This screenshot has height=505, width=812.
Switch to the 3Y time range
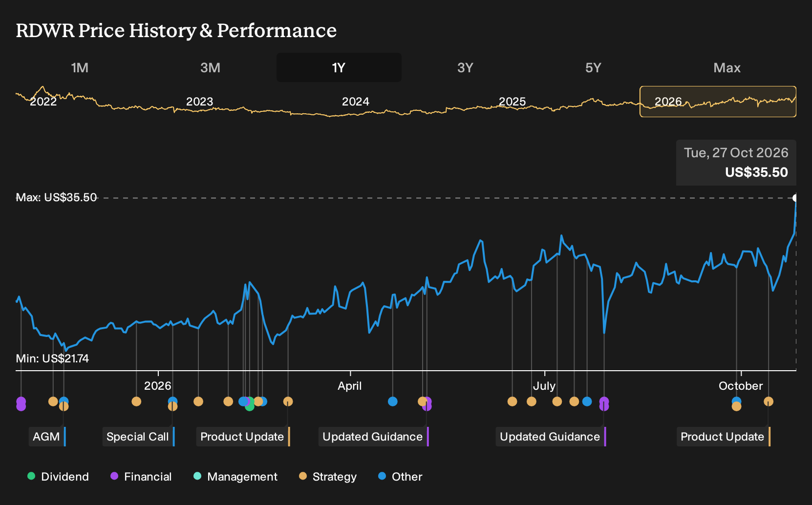click(x=465, y=67)
